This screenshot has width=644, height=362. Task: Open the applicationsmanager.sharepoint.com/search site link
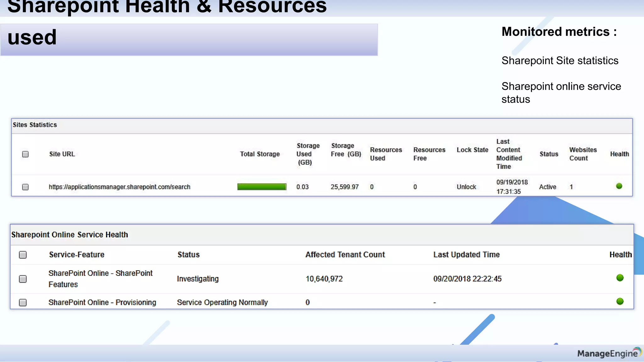click(x=119, y=187)
